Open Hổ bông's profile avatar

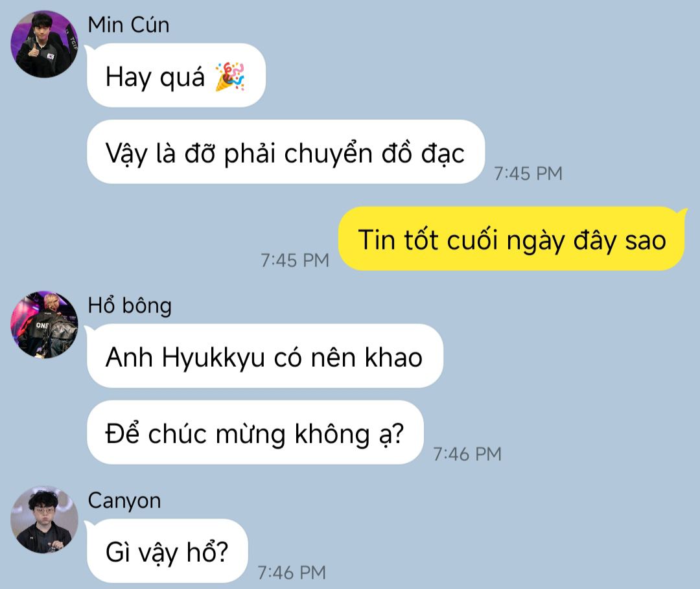(x=44, y=325)
